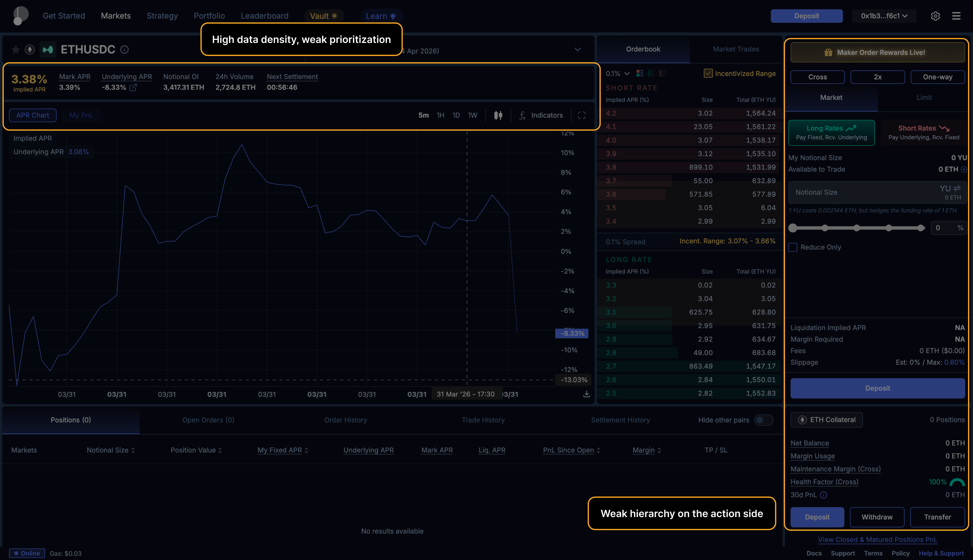The width and height of the screenshot is (973, 560).
Task: Open Underlying APR external link icon
Action: click(133, 88)
